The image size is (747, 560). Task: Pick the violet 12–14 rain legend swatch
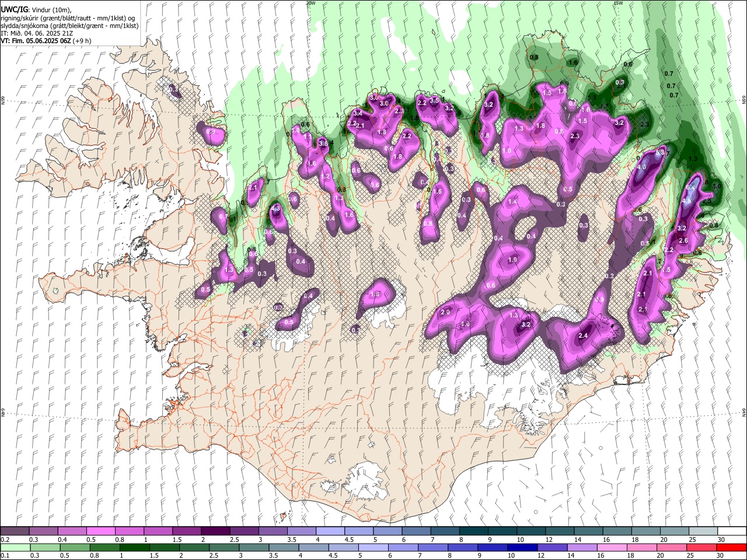(553, 547)
